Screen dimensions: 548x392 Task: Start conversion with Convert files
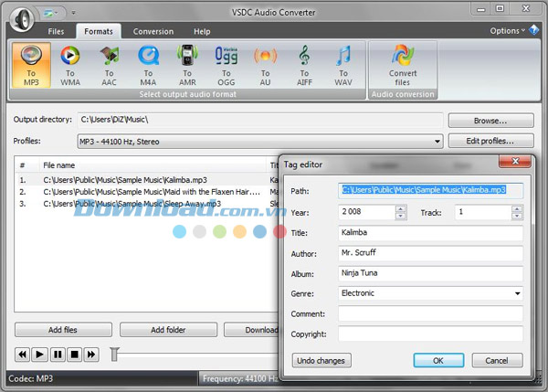[403, 65]
